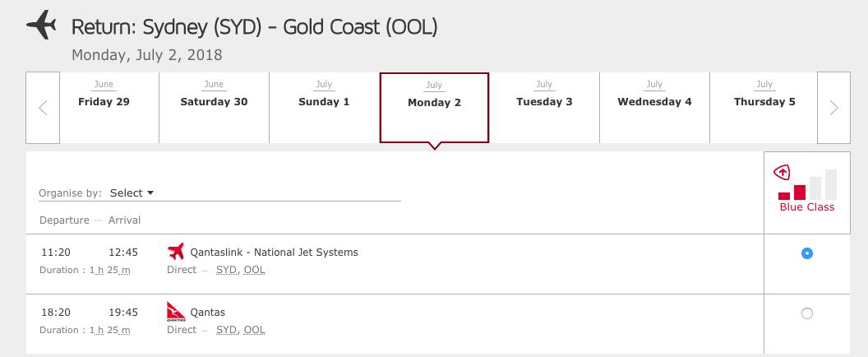
Task: Select the 18:20 Qantas flight radio button
Action: coord(807,313)
